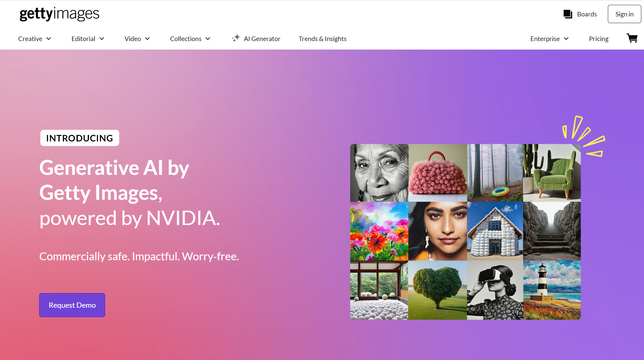Click the woman with VR headset thumbnail

[495, 289]
